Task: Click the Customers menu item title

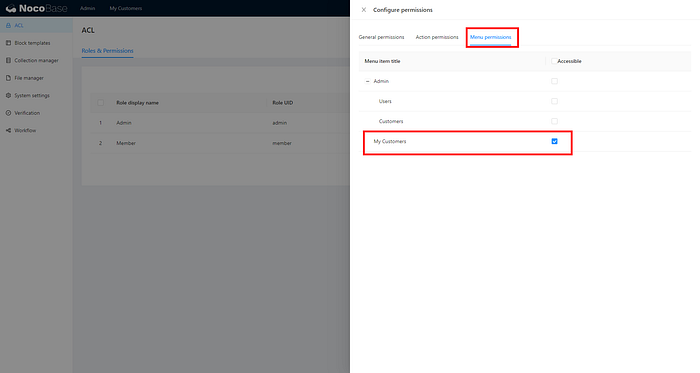Action: [391, 121]
